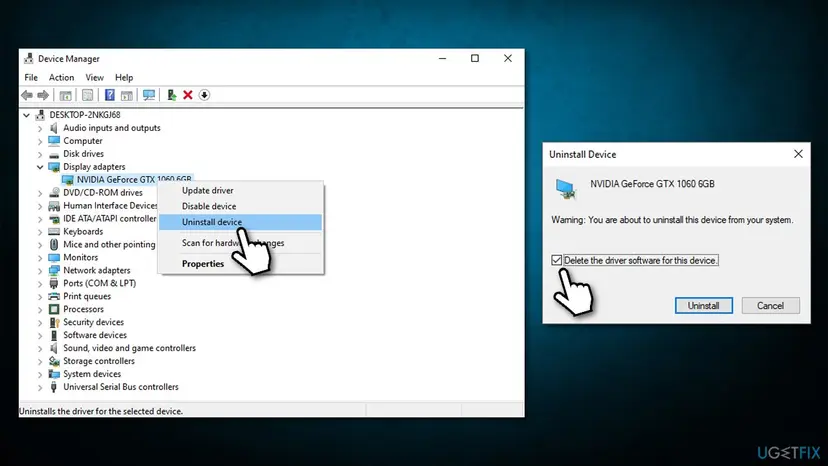Select NVIDIA GeForce GTX 1060 6GB entry
This screenshot has width=828, height=466.
pyautogui.click(x=134, y=180)
